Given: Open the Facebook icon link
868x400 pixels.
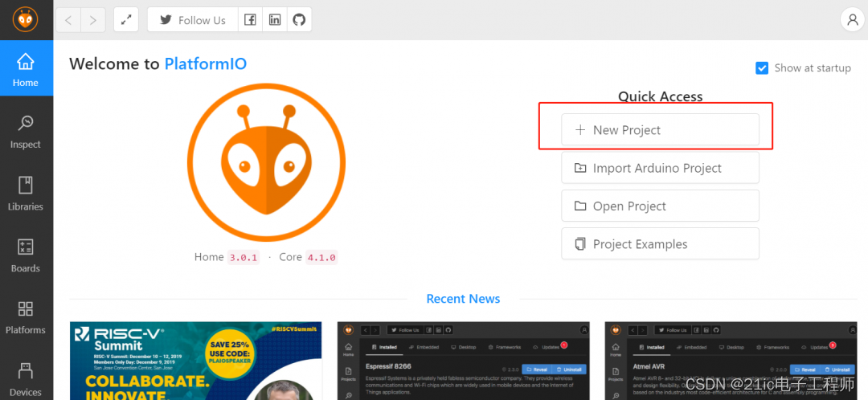Looking at the screenshot, I should [250, 20].
